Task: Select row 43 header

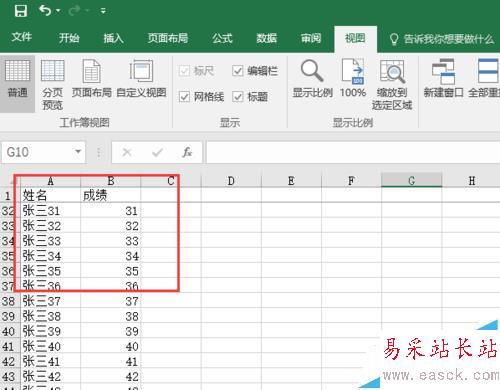Action: [x=8, y=377]
